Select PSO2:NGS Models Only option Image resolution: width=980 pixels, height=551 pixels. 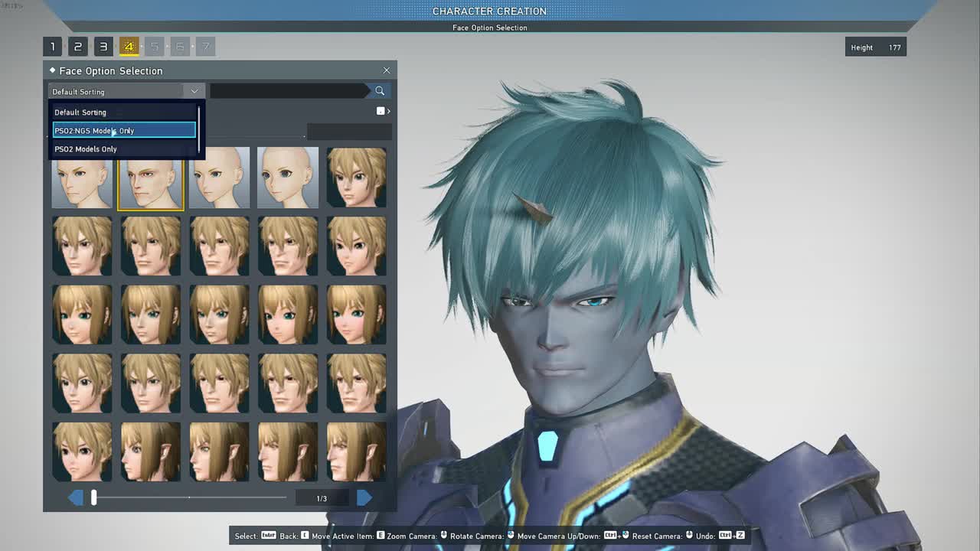(124, 131)
